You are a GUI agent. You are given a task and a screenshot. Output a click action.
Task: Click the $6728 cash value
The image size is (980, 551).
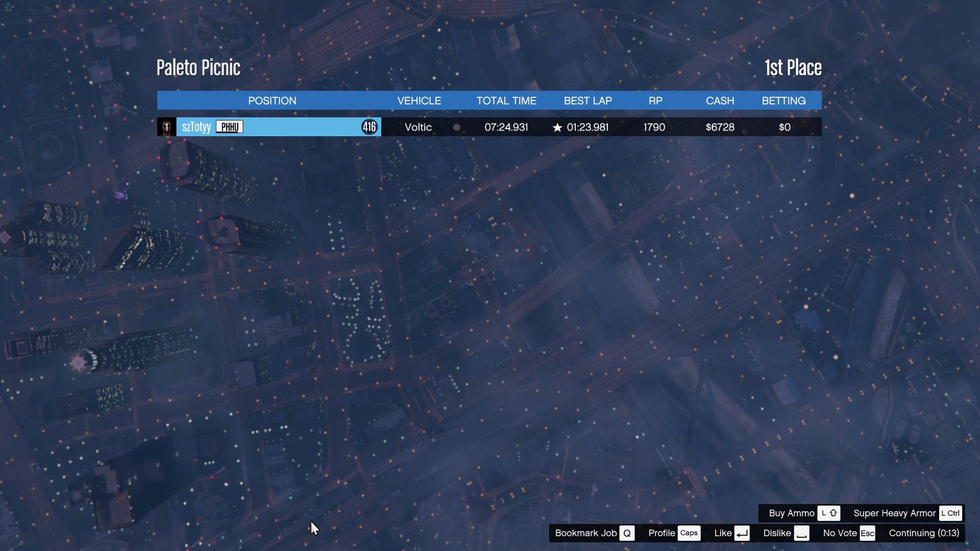click(x=720, y=128)
